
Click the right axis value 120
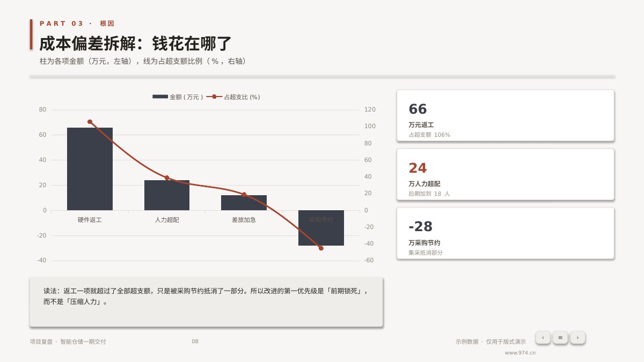coord(370,109)
